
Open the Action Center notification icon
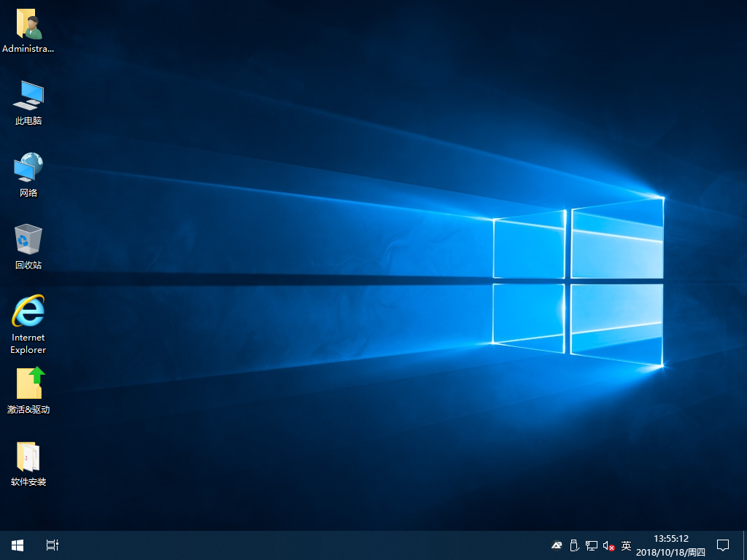click(723, 545)
